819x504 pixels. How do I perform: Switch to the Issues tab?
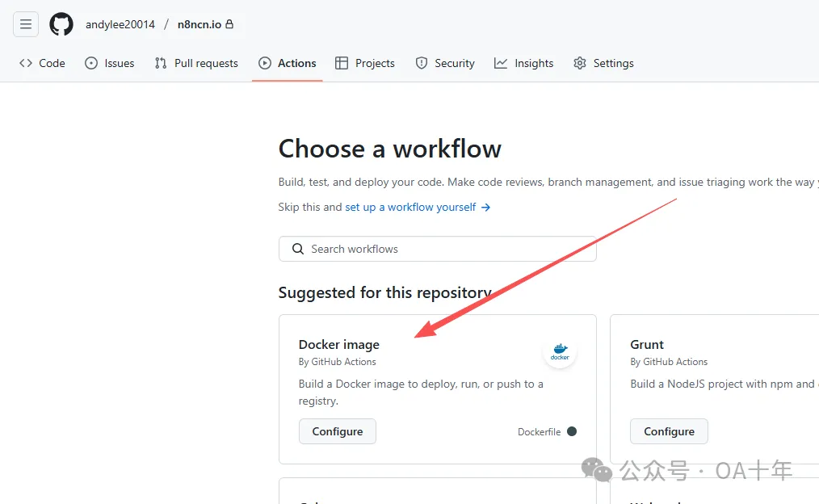click(110, 63)
